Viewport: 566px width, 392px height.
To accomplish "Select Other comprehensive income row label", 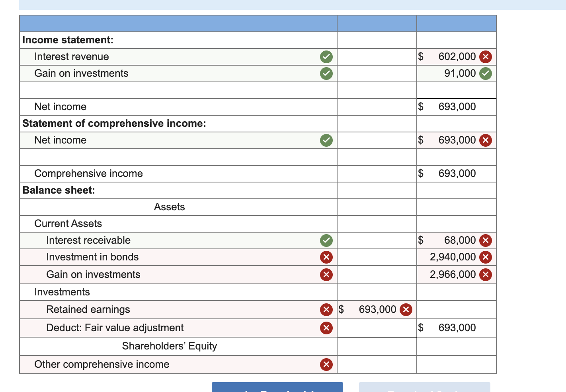I will [x=101, y=365].
